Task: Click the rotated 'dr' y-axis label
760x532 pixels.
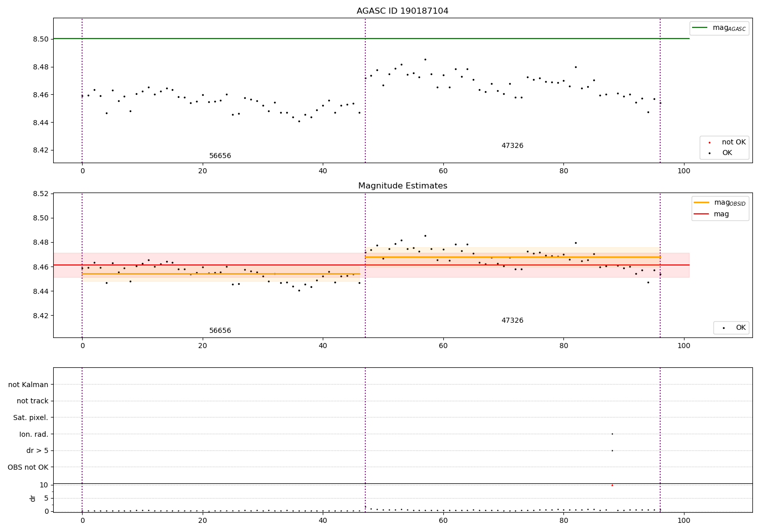Action: 33,498
